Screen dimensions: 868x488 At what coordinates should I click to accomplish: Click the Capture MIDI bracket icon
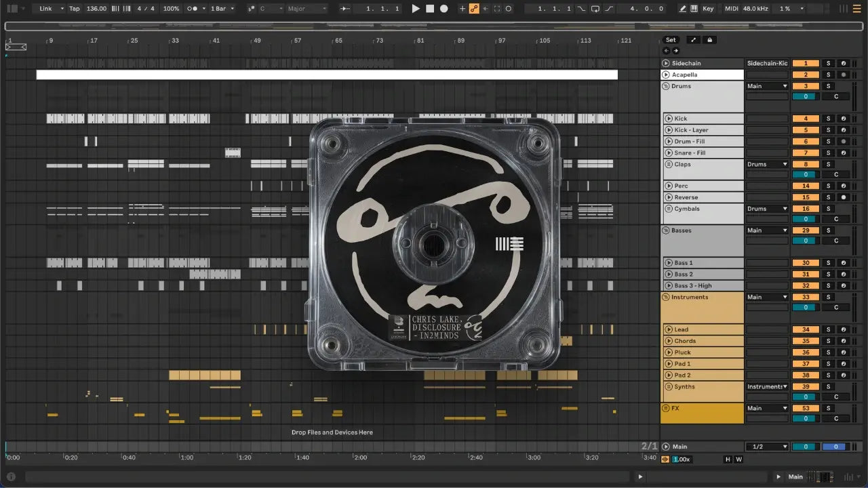point(497,9)
